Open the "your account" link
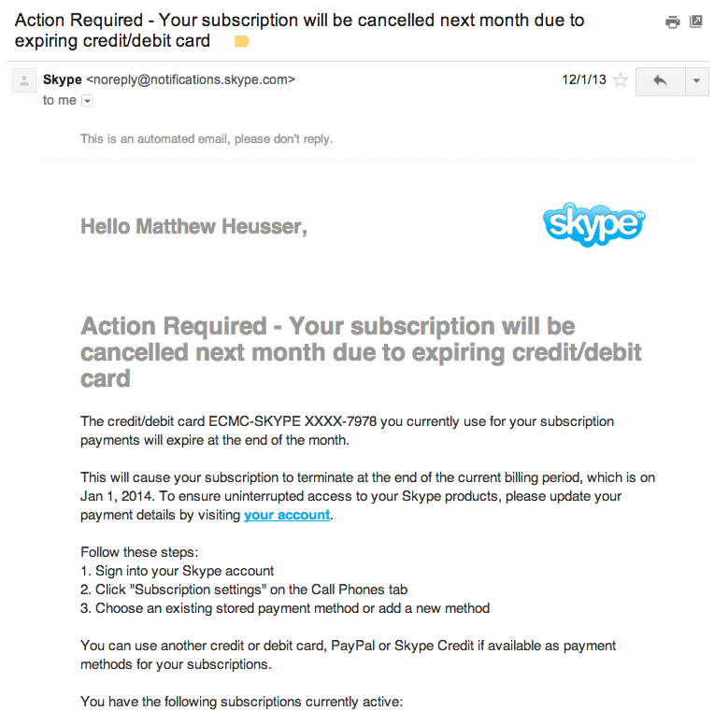Viewport: 728px width, 725px height. 287,515
